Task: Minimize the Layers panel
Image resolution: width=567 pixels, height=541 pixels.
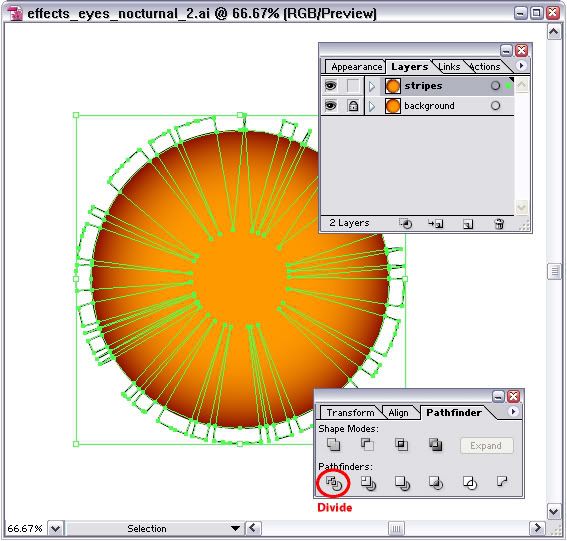Action: pyautogui.click(x=506, y=50)
